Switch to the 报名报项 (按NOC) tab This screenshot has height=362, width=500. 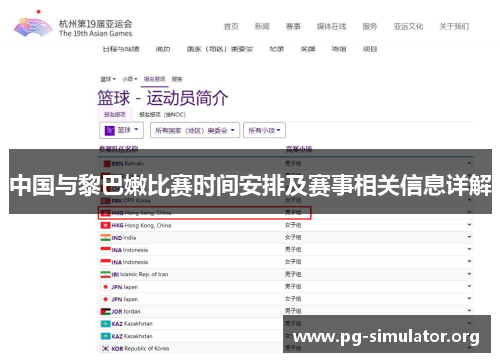tap(162, 114)
